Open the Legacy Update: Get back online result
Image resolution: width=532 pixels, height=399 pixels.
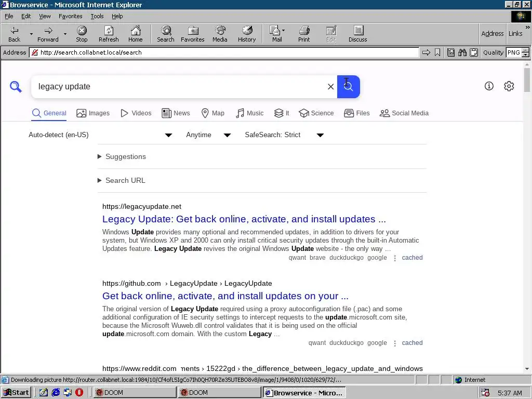pyautogui.click(x=244, y=219)
